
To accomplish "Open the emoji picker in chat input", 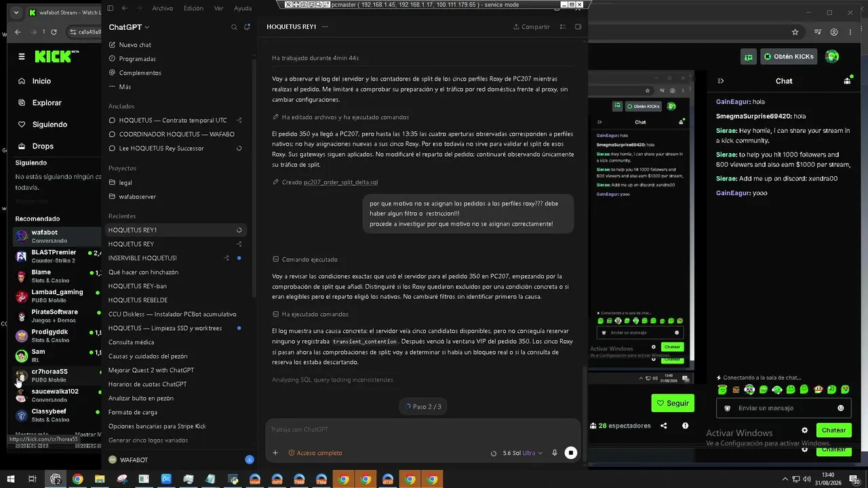I will [x=841, y=408].
